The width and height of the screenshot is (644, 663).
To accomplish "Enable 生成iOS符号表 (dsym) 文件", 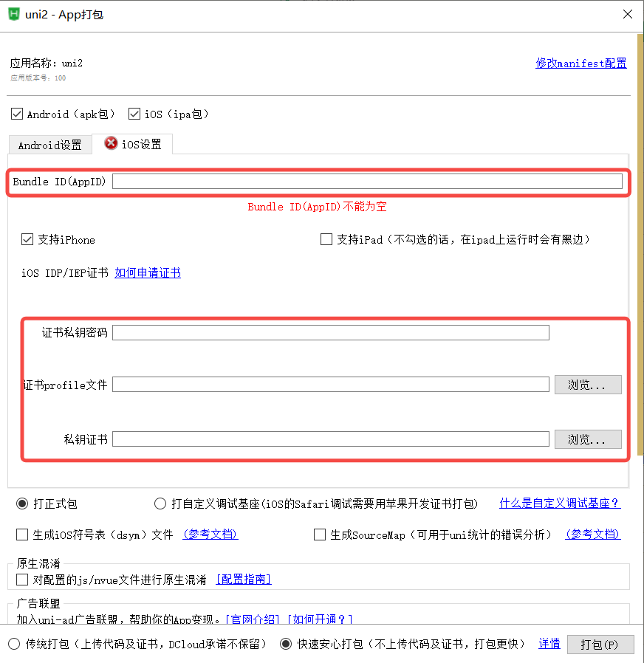I will pos(21,534).
